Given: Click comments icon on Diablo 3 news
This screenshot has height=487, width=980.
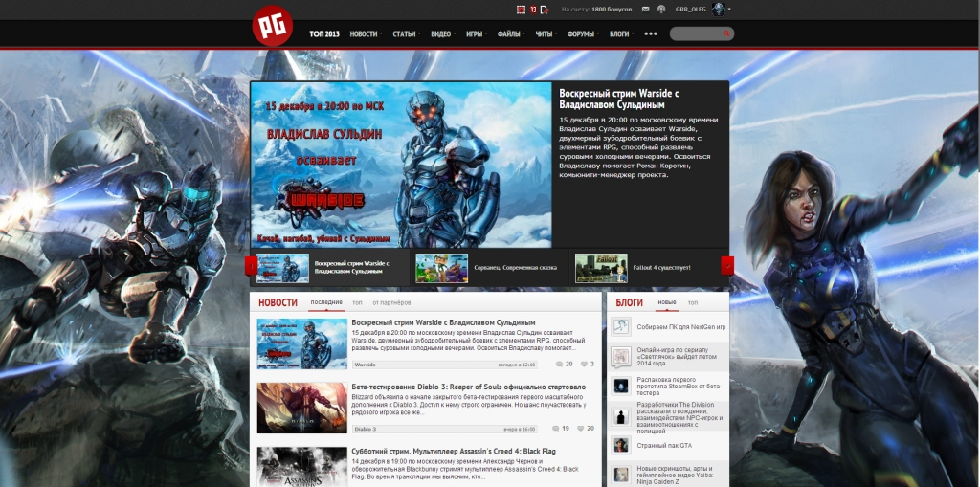Looking at the screenshot, I should [x=556, y=429].
